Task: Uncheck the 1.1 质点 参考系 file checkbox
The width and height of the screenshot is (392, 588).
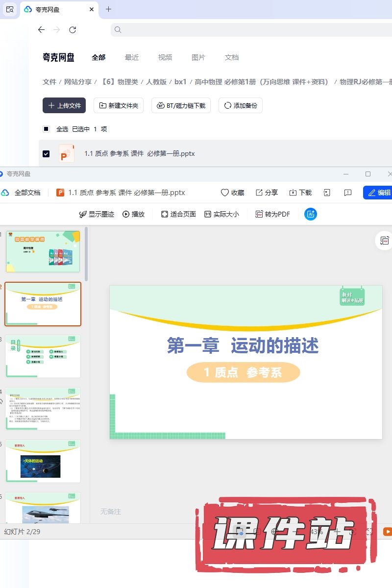Action: point(46,154)
